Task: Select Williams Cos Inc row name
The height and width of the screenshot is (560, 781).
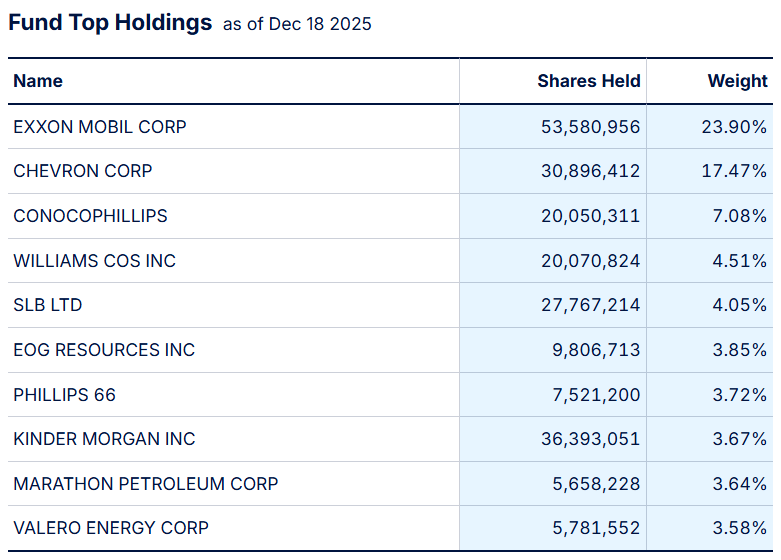Action: pyautogui.click(x=94, y=261)
